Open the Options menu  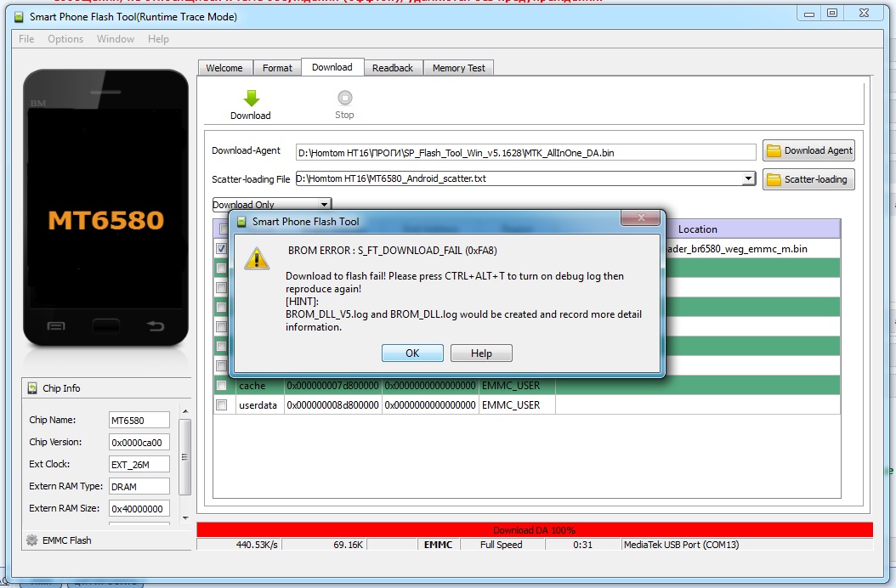click(x=65, y=39)
